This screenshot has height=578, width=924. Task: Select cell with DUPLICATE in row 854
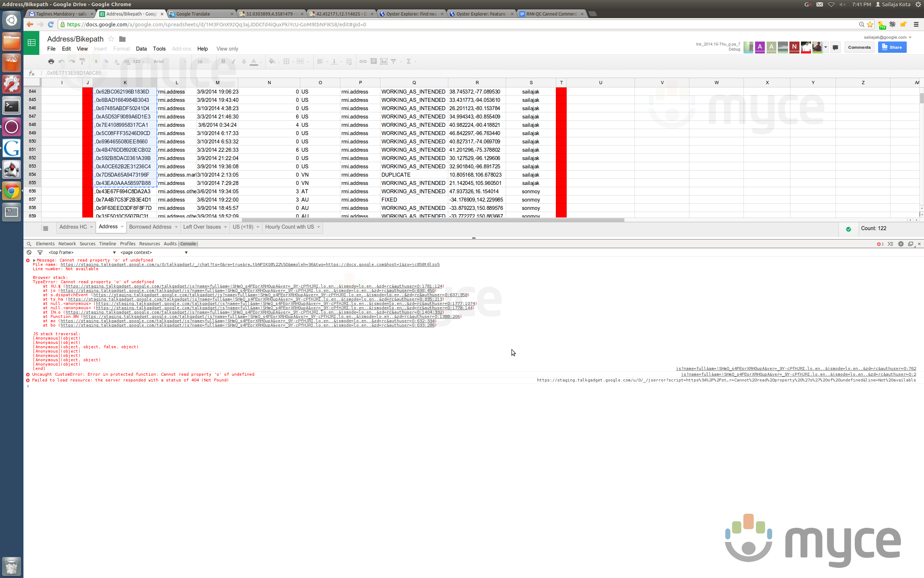tap(414, 175)
